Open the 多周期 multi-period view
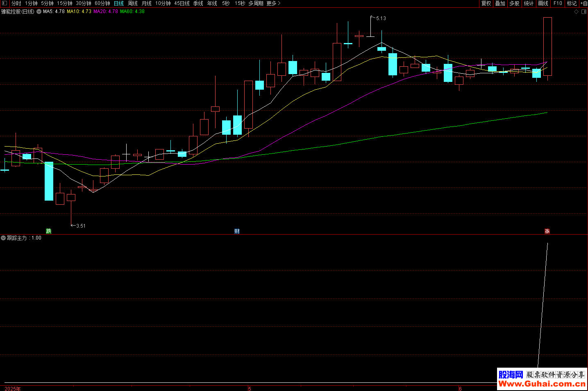This screenshot has width=588, height=391. (256, 3)
